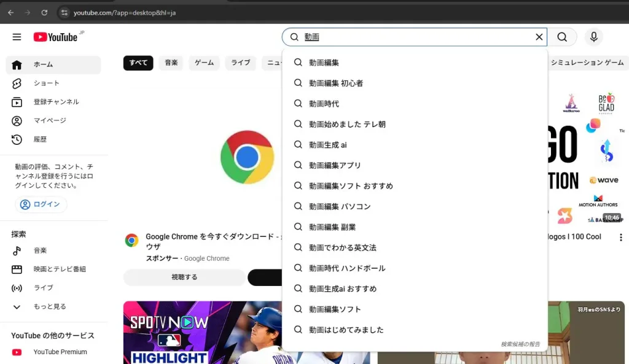Open the logos video thumbnail with 10:46

pyautogui.click(x=586, y=157)
